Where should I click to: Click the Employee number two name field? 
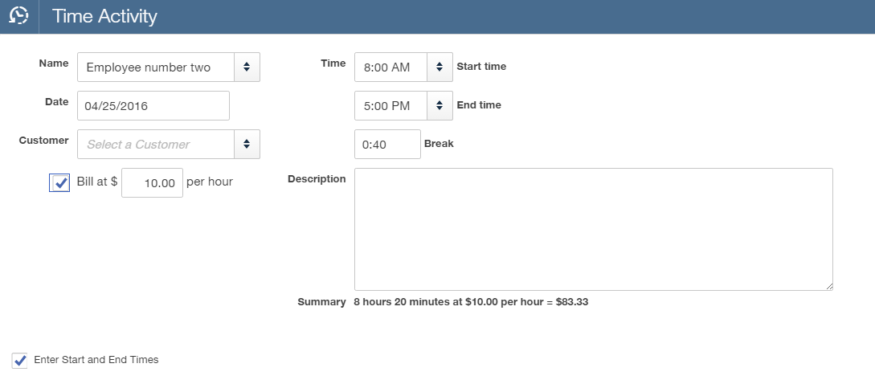156,67
